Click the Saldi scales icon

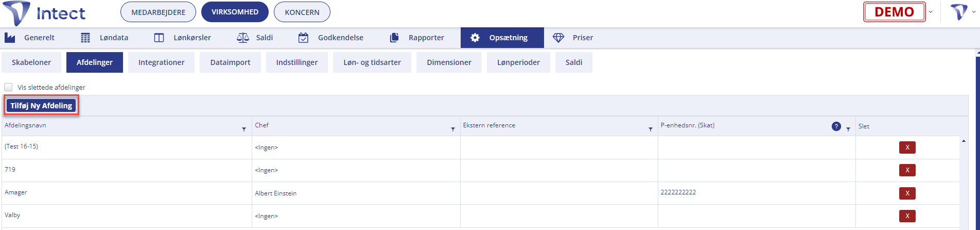point(242,38)
